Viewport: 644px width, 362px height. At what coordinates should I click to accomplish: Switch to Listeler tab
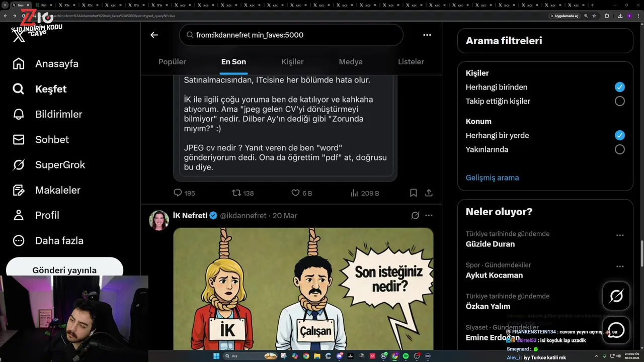tap(411, 62)
